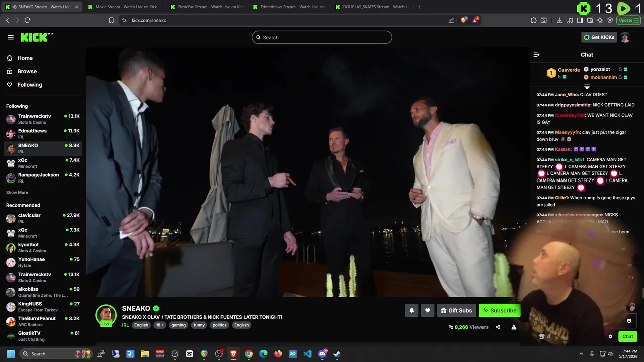This screenshot has height=362, width=644.
Task: Click browser share page icon
Action: click(x=451, y=20)
